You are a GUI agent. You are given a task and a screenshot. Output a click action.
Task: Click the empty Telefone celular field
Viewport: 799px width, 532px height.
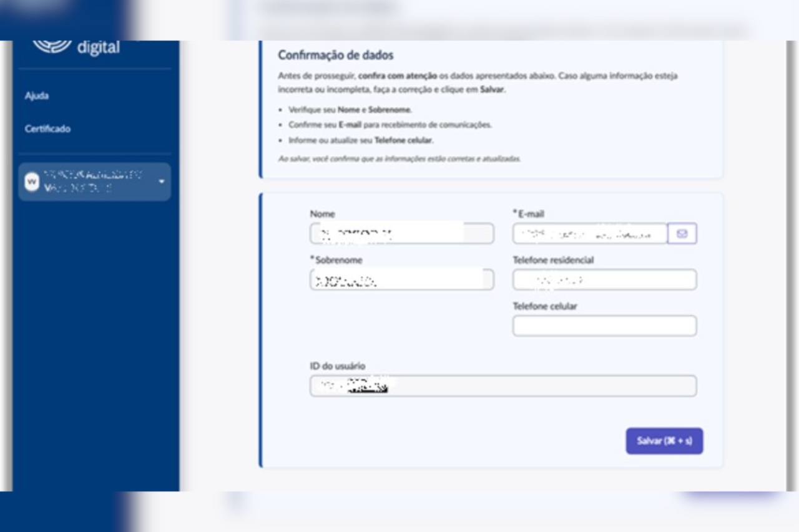604,326
